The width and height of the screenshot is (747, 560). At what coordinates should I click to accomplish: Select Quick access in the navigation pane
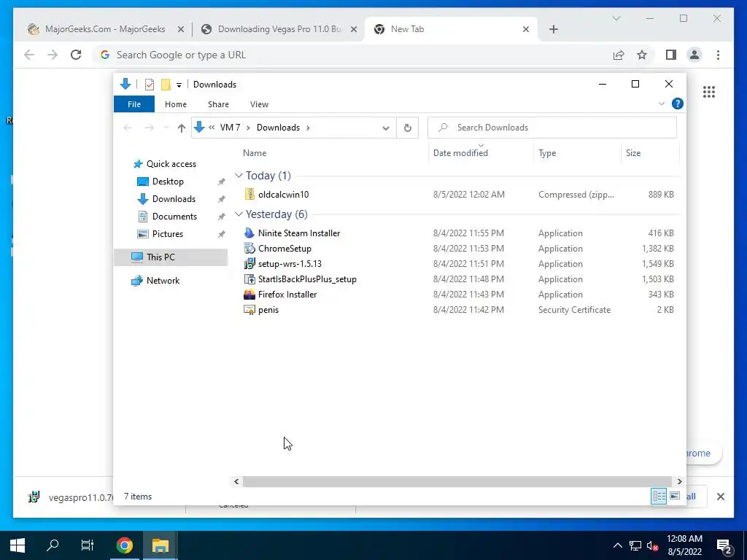pos(171,164)
